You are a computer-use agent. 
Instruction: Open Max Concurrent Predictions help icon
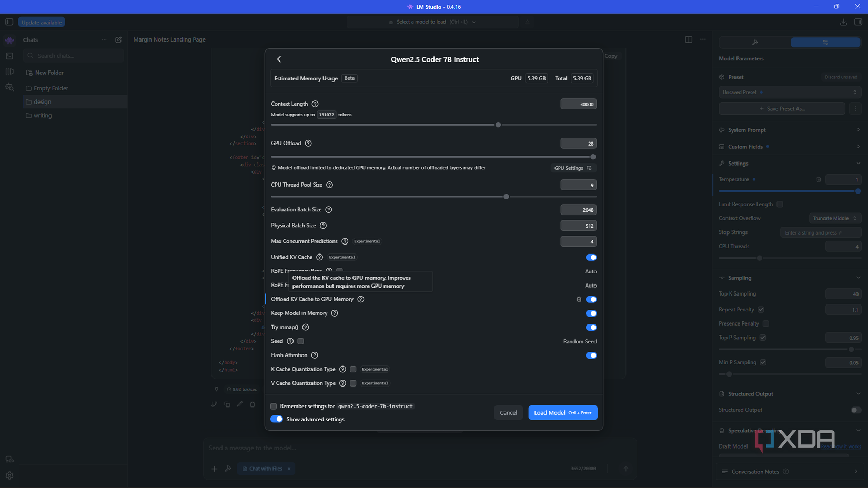[x=345, y=241]
